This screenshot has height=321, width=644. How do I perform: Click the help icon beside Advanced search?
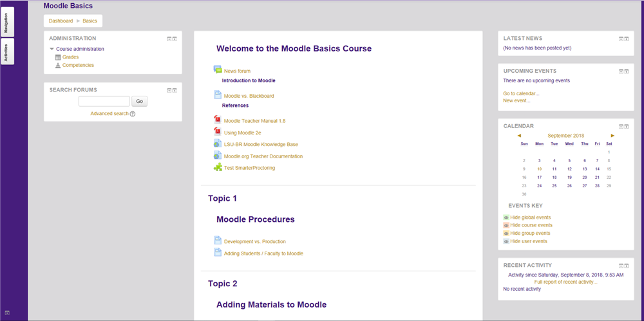point(133,114)
